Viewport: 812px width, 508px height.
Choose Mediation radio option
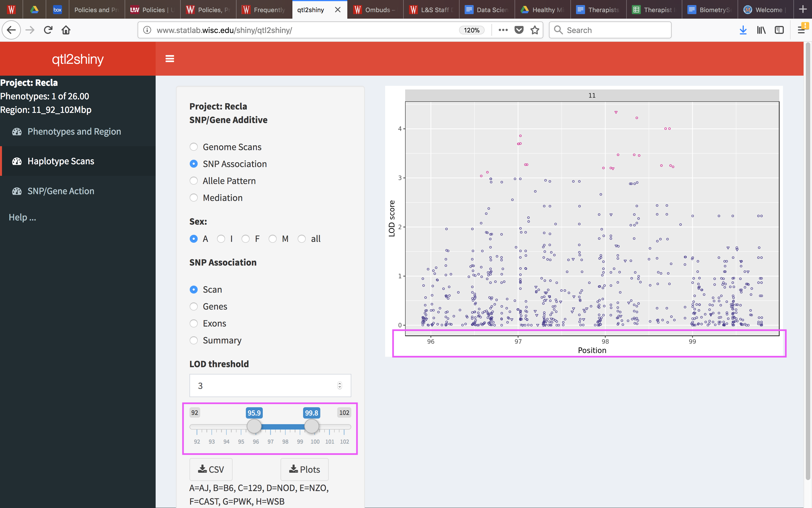click(x=194, y=198)
